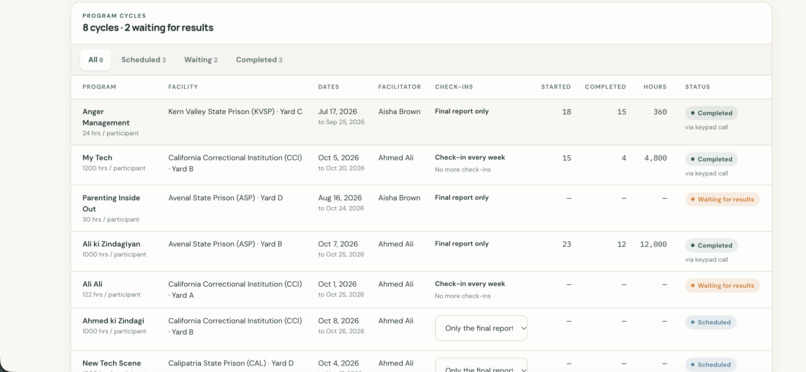Show the Completed 3 tab
Image resolution: width=806 pixels, height=372 pixels.
click(259, 60)
